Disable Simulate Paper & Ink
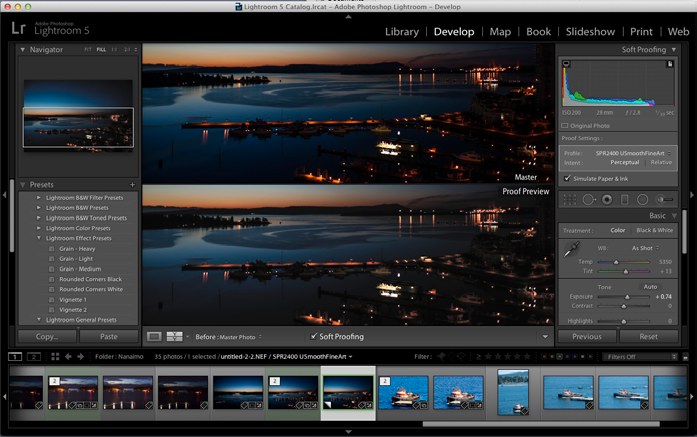The height and width of the screenshot is (437, 697). pos(567,178)
